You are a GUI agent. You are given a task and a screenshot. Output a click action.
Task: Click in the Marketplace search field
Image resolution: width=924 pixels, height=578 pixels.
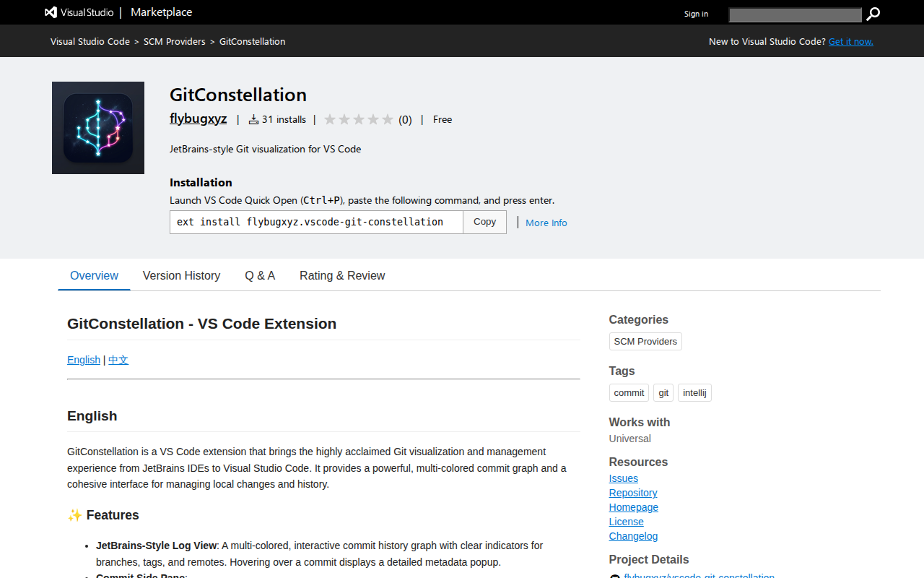pos(796,14)
